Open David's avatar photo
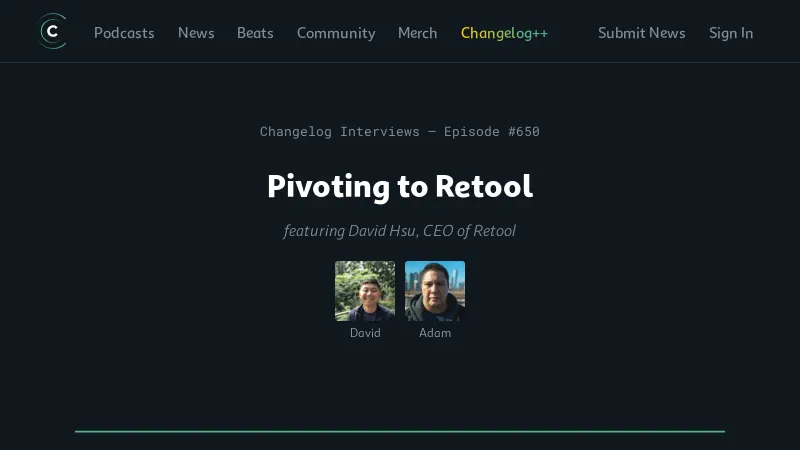This screenshot has height=450, width=800. pyautogui.click(x=365, y=291)
